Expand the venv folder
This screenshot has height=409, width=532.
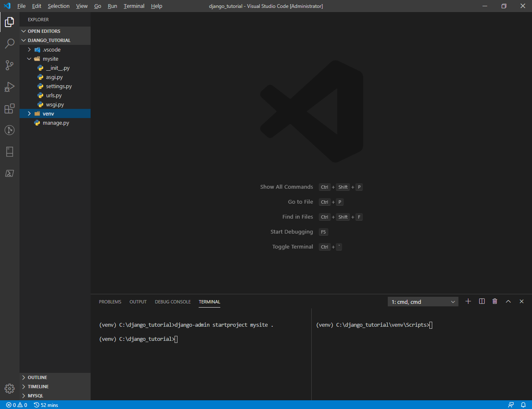tap(55, 113)
